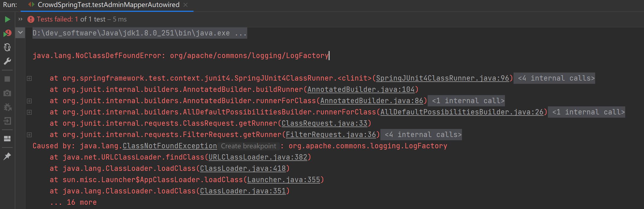Expand fold beside AnnotatedBuilder.runnerForClass line
Screen dimensions: 644x209
(x=29, y=101)
